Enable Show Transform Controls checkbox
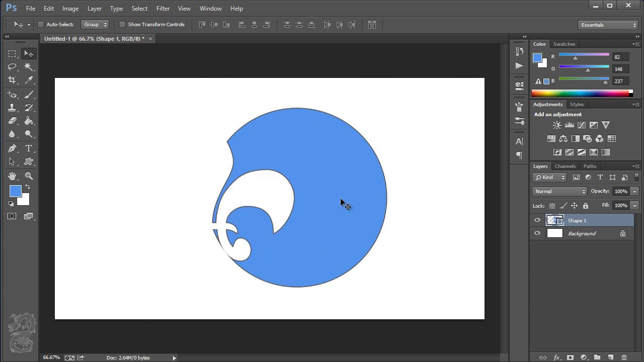Image resolution: width=644 pixels, height=362 pixels. tap(122, 25)
